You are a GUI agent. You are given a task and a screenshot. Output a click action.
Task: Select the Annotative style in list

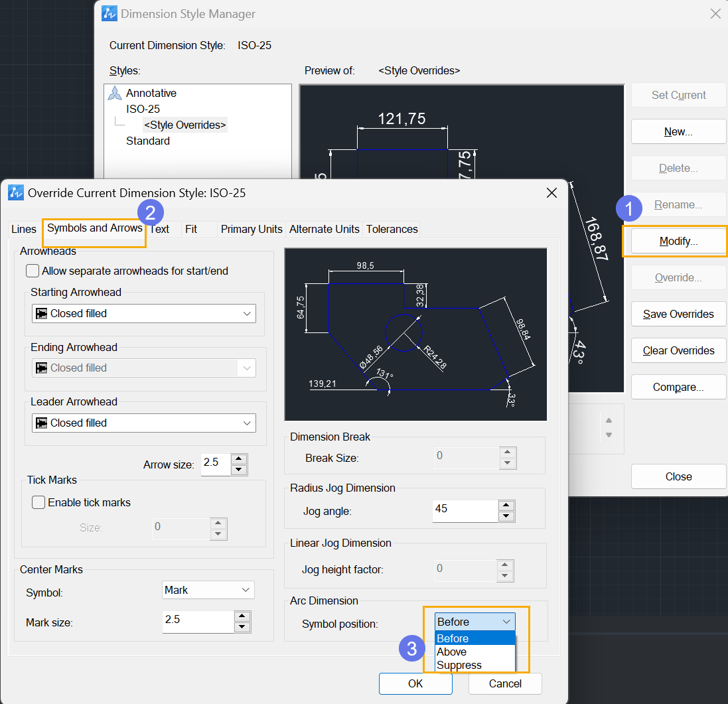[151, 94]
